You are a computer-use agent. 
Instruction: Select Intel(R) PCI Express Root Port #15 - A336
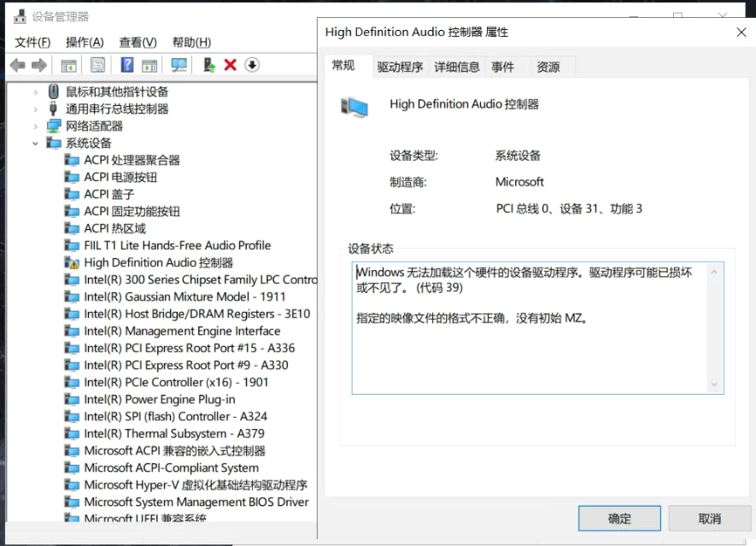coord(189,349)
